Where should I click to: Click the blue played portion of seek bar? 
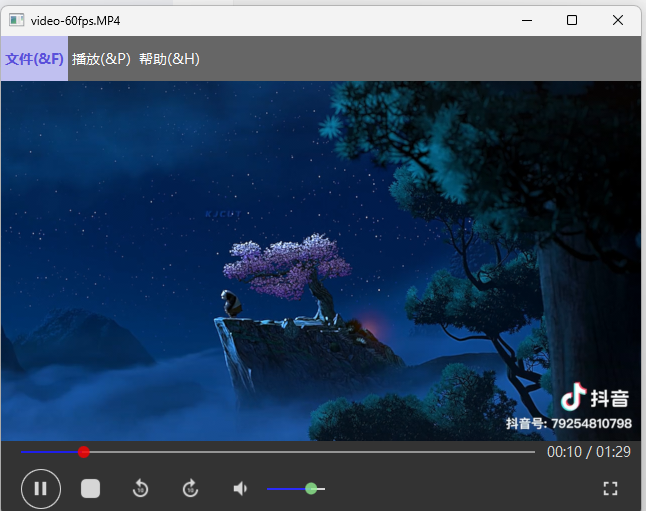[49, 452]
